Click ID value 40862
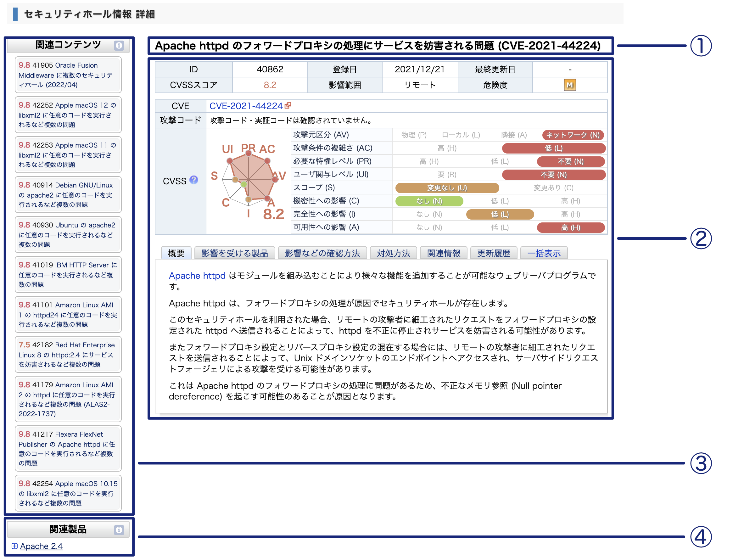This screenshot has width=750, height=560. [270, 69]
